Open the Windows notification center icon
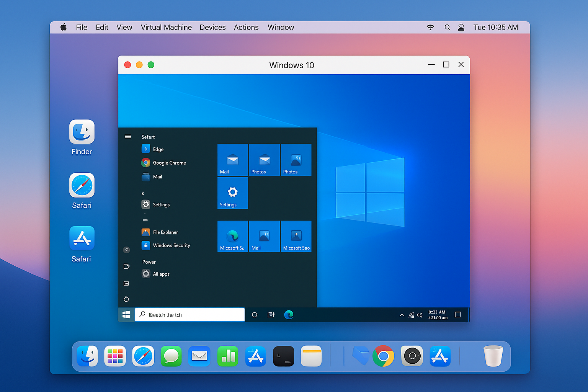Viewport: 588px width, 392px height. pos(458,315)
